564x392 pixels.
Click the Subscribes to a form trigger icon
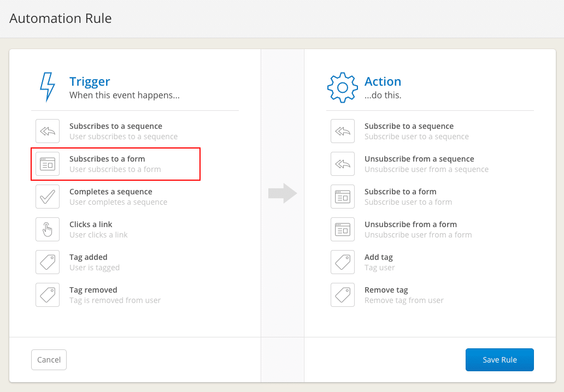coord(48,164)
